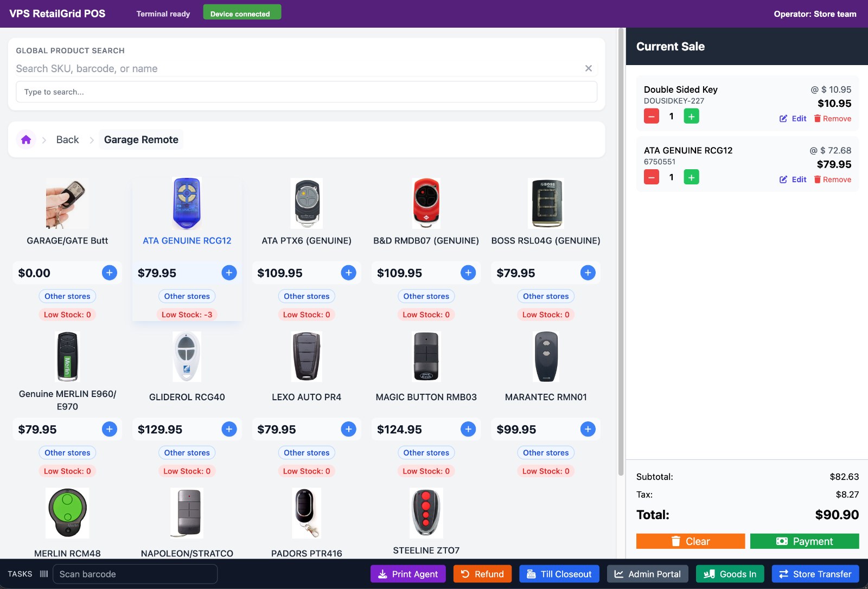Open Goods In
The height and width of the screenshot is (589, 868).
[730, 574]
